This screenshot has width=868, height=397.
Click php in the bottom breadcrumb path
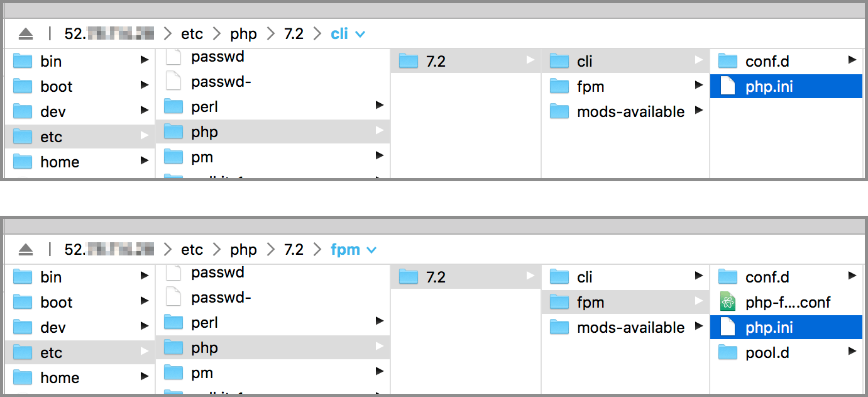tap(243, 250)
